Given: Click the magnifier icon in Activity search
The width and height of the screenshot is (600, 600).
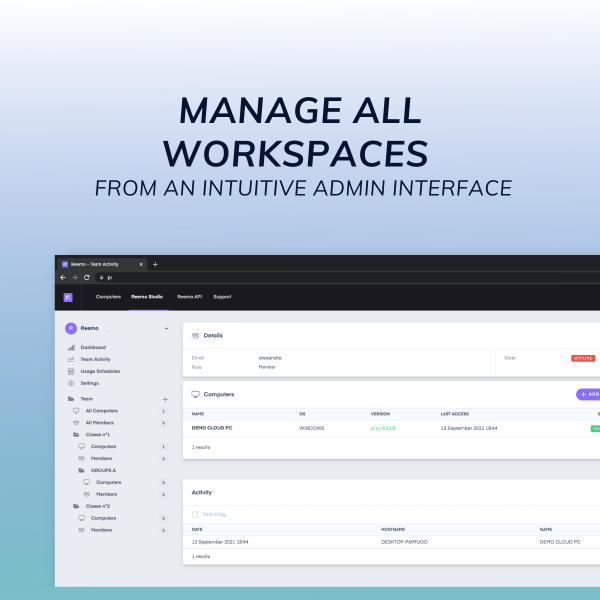Looking at the screenshot, I should click(195, 515).
